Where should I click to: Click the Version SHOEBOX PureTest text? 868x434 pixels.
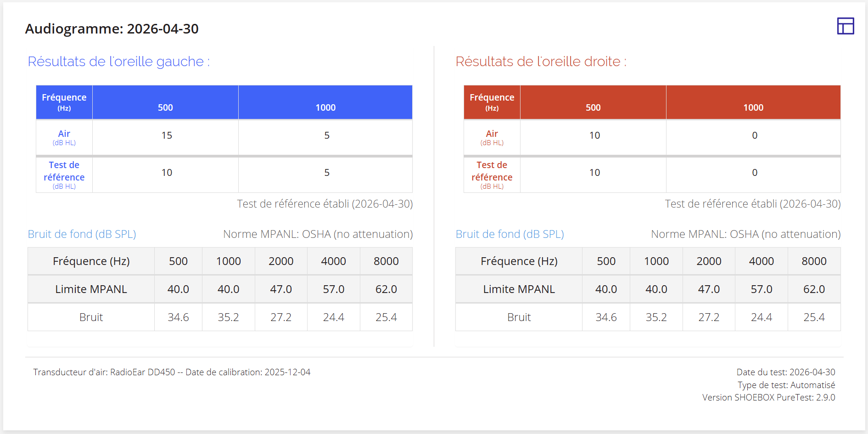(x=769, y=397)
